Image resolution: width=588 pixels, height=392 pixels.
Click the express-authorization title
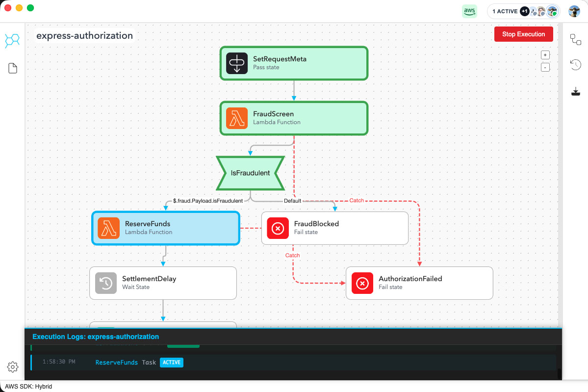(x=84, y=36)
